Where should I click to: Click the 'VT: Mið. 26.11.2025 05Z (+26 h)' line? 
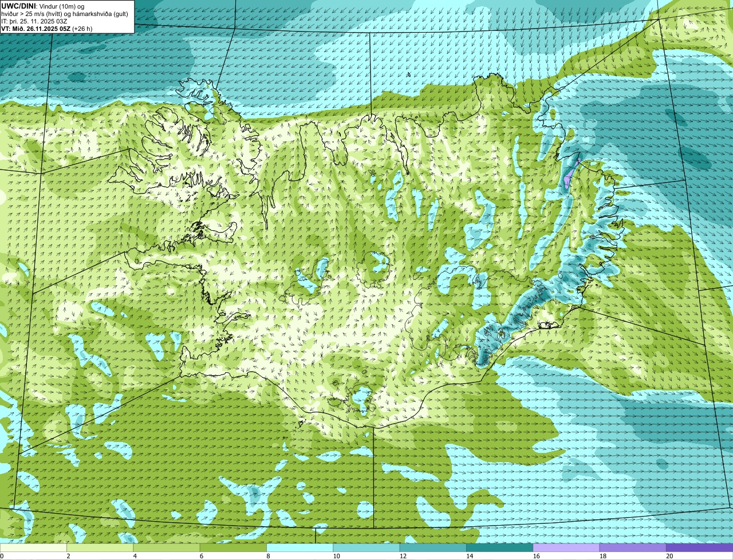click(47, 28)
